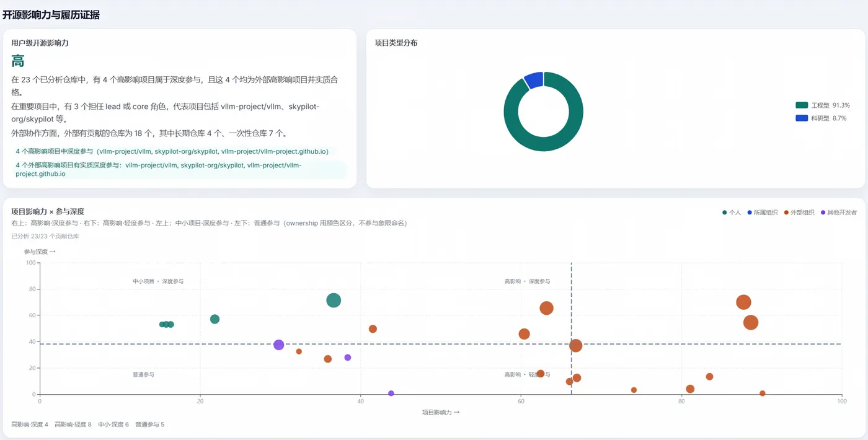
Task: Click the tag starting with 4 个高影响项目中深度参与
Action: [x=172, y=151]
